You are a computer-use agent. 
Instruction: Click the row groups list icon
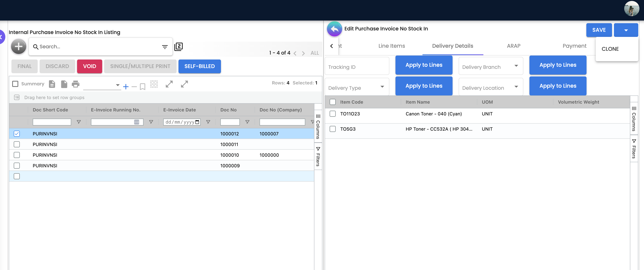click(x=17, y=97)
